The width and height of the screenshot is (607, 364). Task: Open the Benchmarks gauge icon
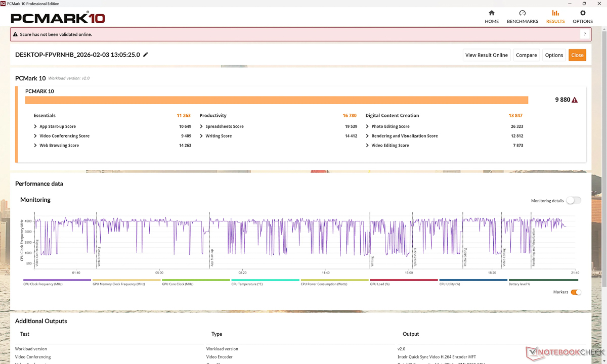click(x=523, y=13)
